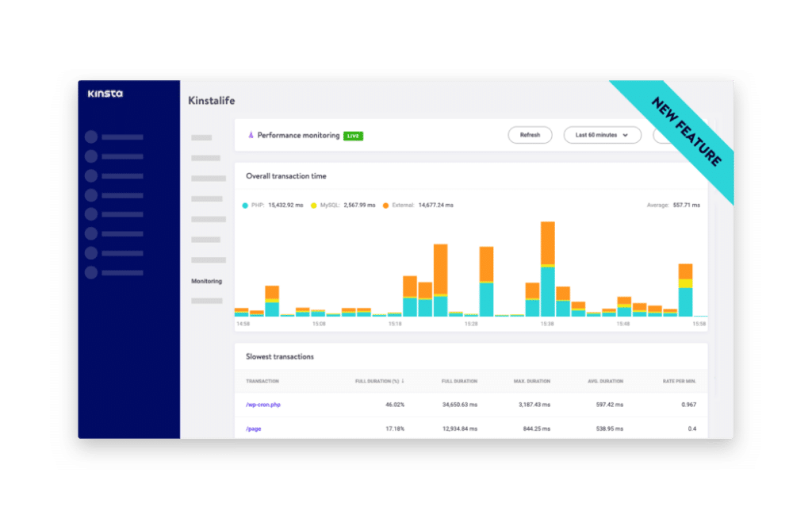This screenshot has width=812, height=519.
Task: Click the third sidebar navigation icon
Action: coord(90,175)
